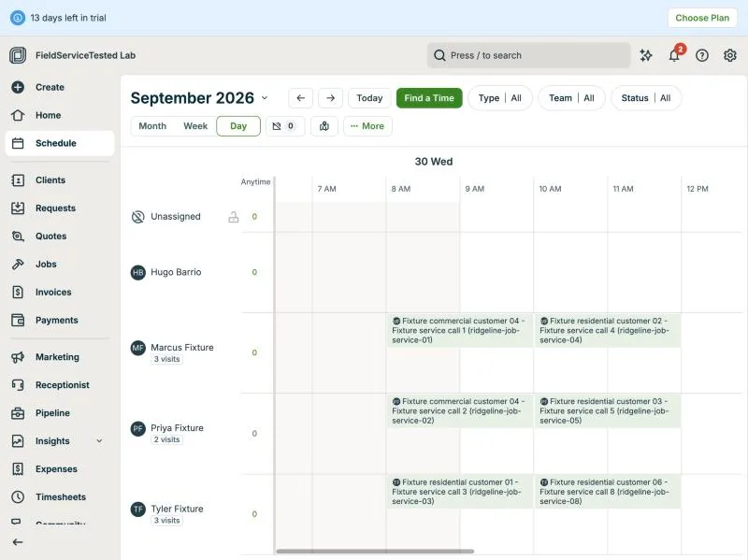Click the search field
748x560 pixels.
(528, 55)
